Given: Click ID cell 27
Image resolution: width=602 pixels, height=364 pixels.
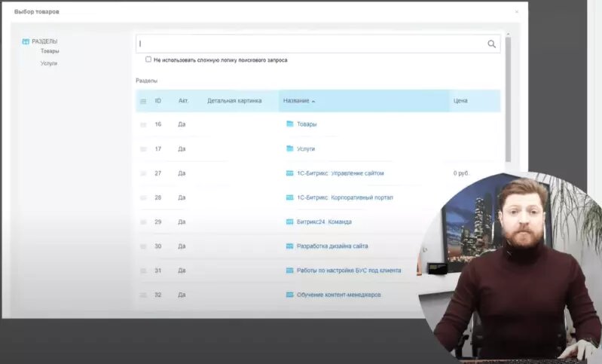Looking at the screenshot, I should (x=157, y=173).
